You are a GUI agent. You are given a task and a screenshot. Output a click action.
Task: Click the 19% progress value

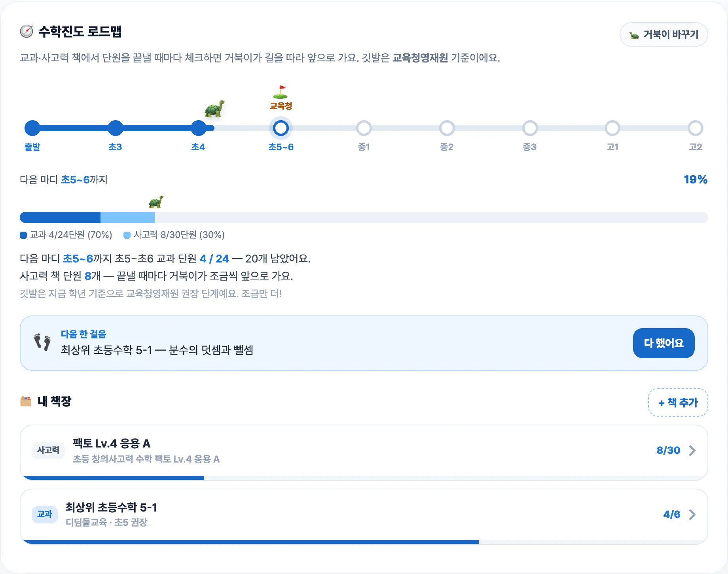click(x=696, y=179)
